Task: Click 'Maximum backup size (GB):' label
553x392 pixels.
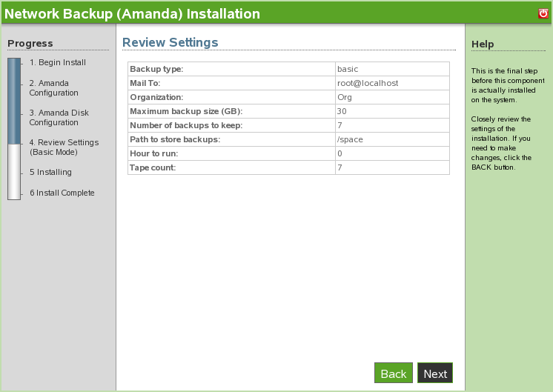Action: (x=186, y=111)
